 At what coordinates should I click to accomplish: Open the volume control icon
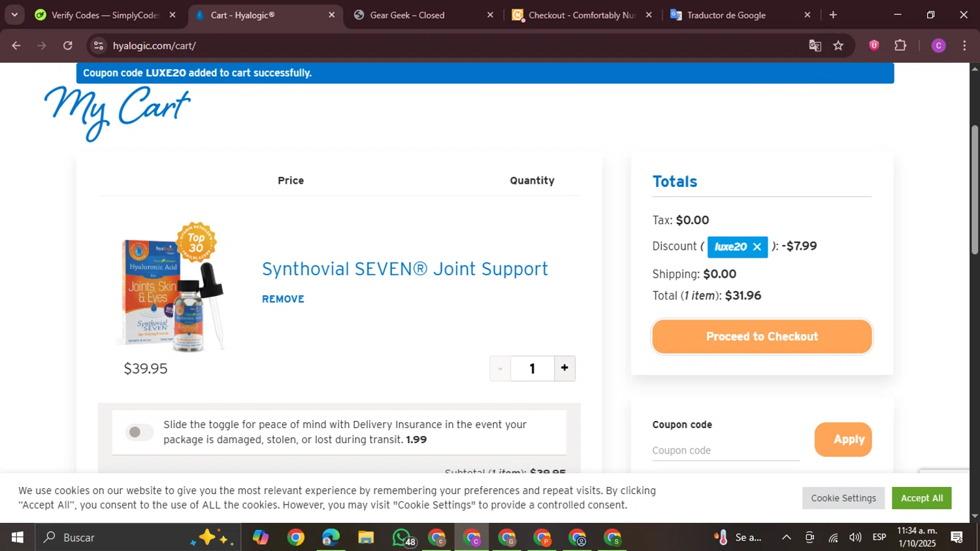855,537
